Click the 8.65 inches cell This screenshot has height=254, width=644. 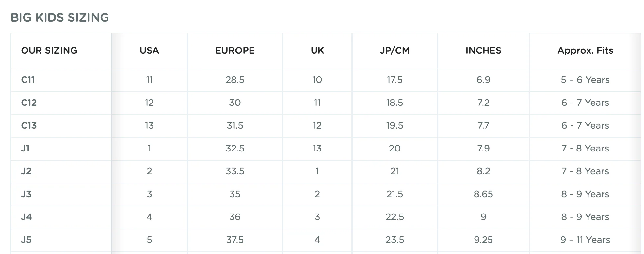(483, 194)
